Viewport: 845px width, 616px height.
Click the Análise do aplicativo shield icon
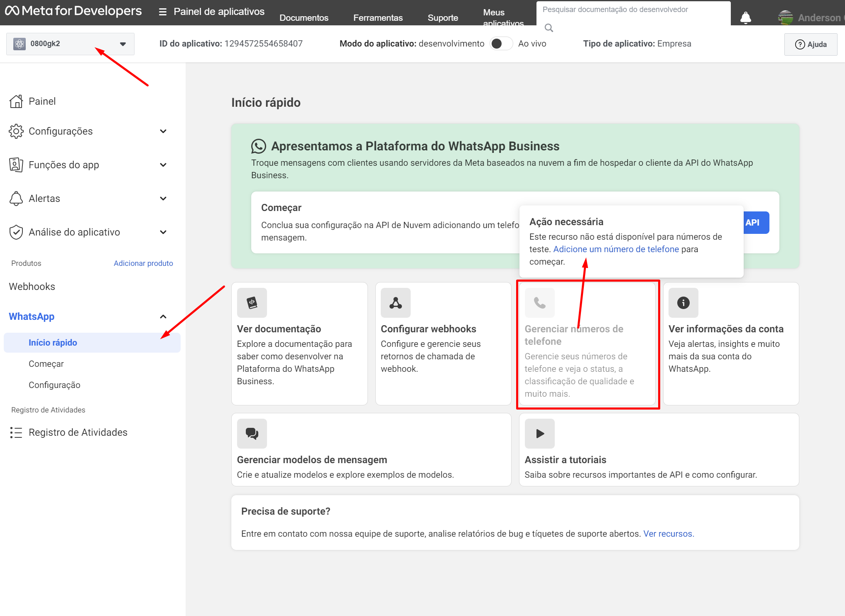pyautogui.click(x=16, y=232)
